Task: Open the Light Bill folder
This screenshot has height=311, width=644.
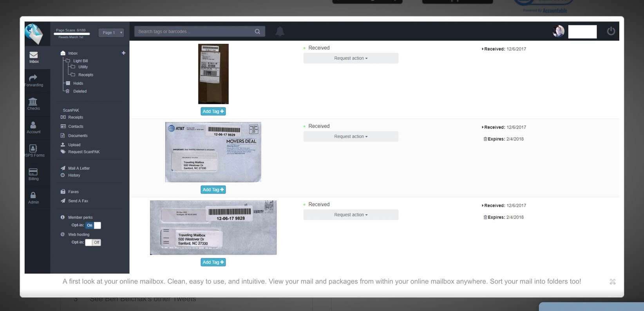Action: click(x=80, y=61)
